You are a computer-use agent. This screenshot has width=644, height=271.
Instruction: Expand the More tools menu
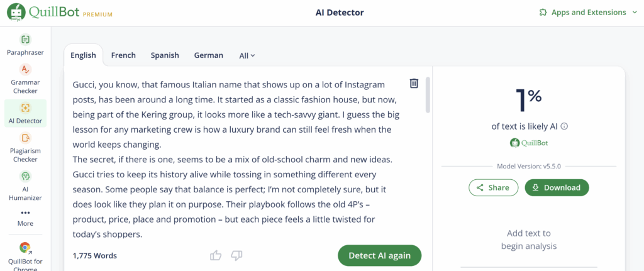pyautogui.click(x=25, y=218)
